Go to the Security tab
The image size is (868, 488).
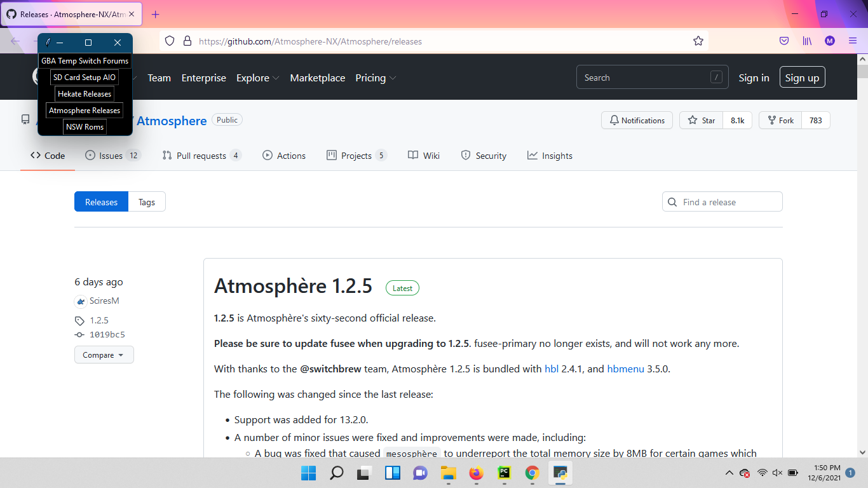pos(484,156)
